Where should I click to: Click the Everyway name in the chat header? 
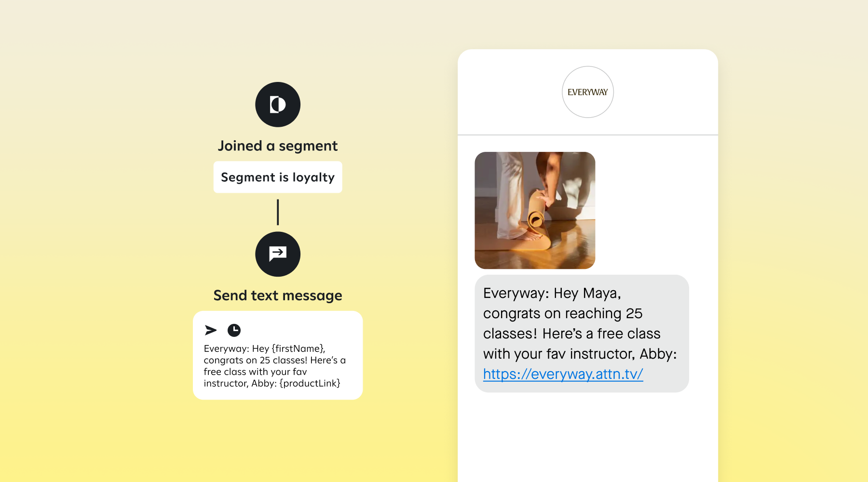(x=587, y=92)
